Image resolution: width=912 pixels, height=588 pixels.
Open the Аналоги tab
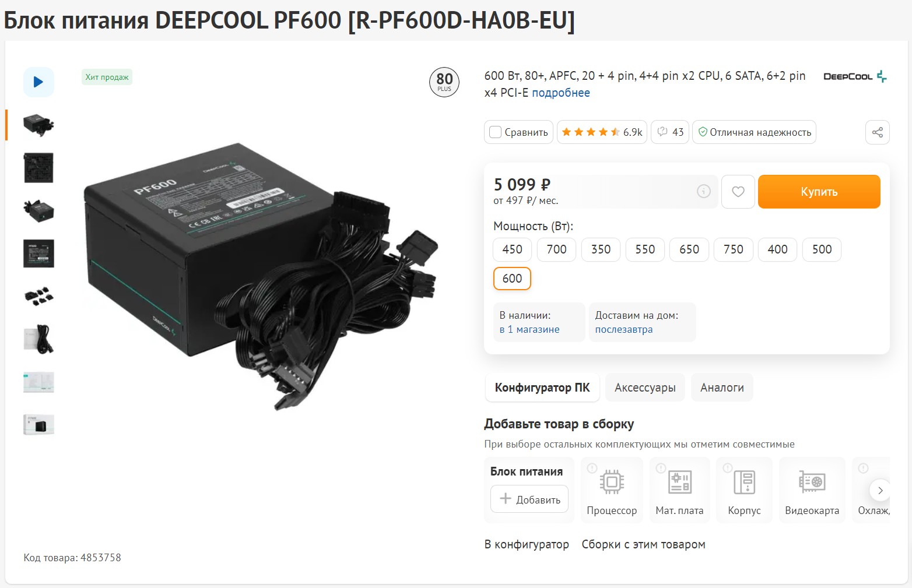[x=722, y=388]
